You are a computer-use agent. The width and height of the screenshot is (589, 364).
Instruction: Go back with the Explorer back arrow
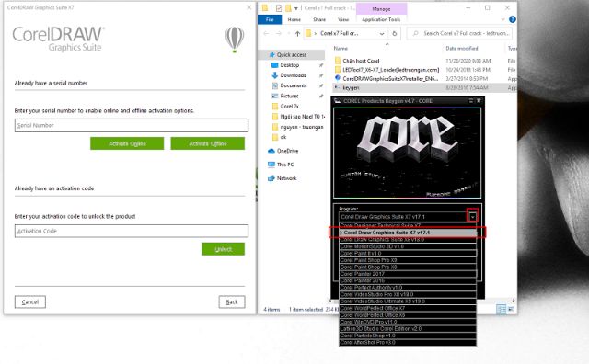tap(266, 33)
